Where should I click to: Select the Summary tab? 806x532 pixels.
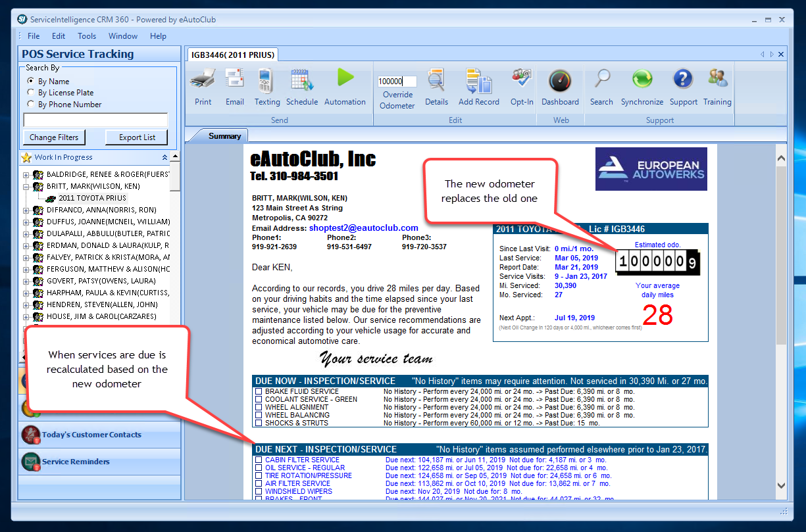coord(224,136)
